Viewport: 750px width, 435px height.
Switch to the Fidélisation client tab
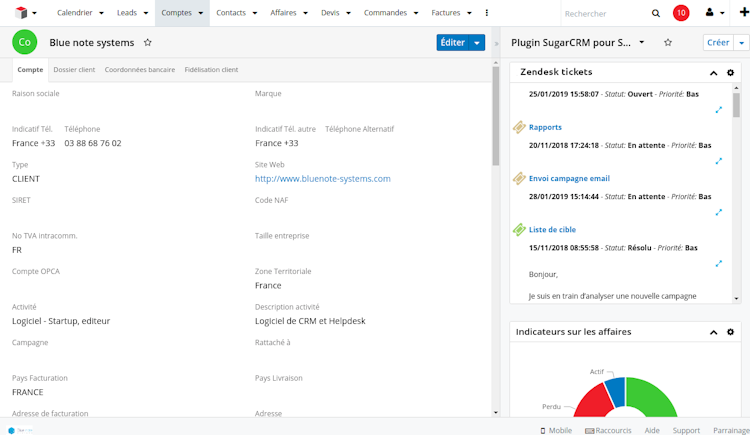pos(211,70)
